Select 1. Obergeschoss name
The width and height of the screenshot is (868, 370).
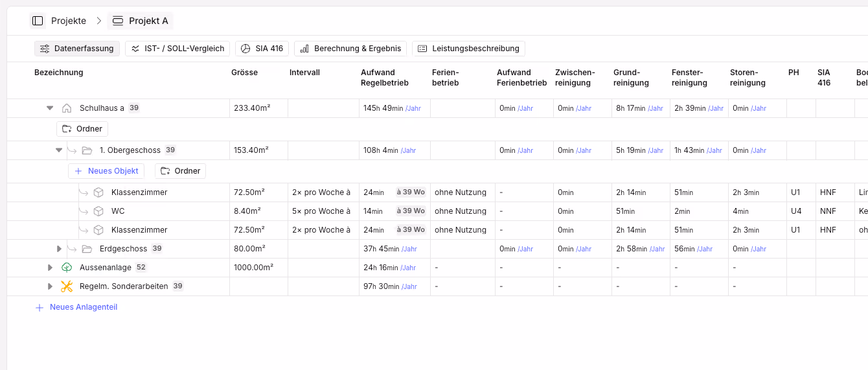130,150
